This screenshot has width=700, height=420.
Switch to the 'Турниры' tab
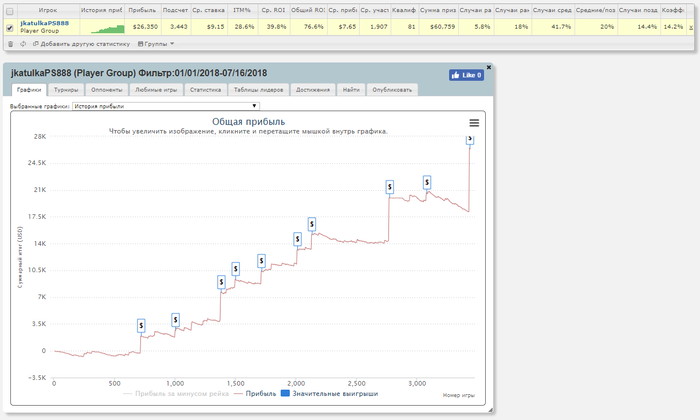(x=66, y=90)
